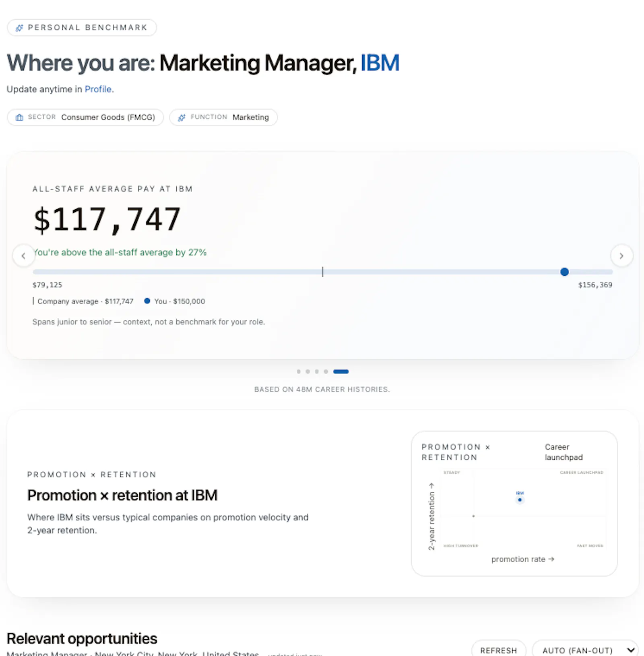Click the blue 'You' marker on pay slider
Screen dimensions: 644x656
click(564, 272)
